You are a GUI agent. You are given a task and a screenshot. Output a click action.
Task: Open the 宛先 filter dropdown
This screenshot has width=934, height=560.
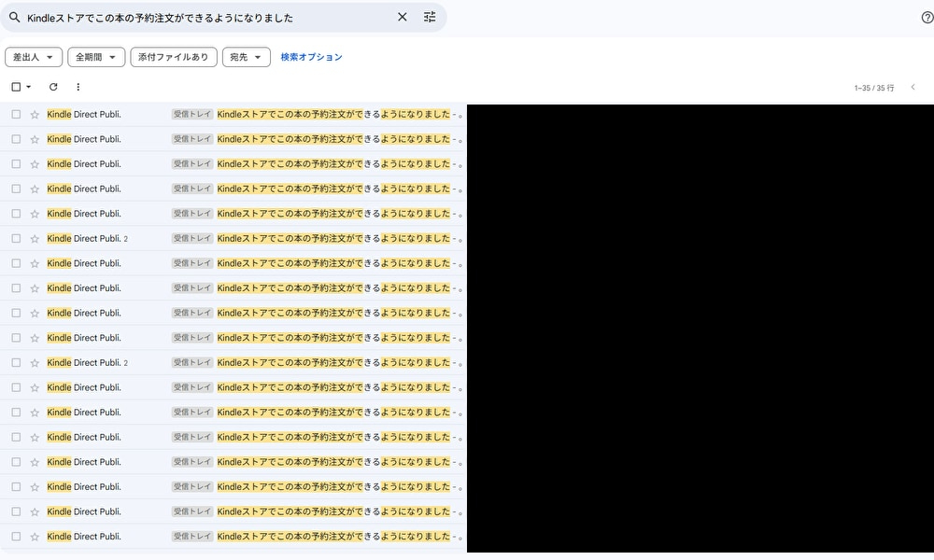click(246, 57)
